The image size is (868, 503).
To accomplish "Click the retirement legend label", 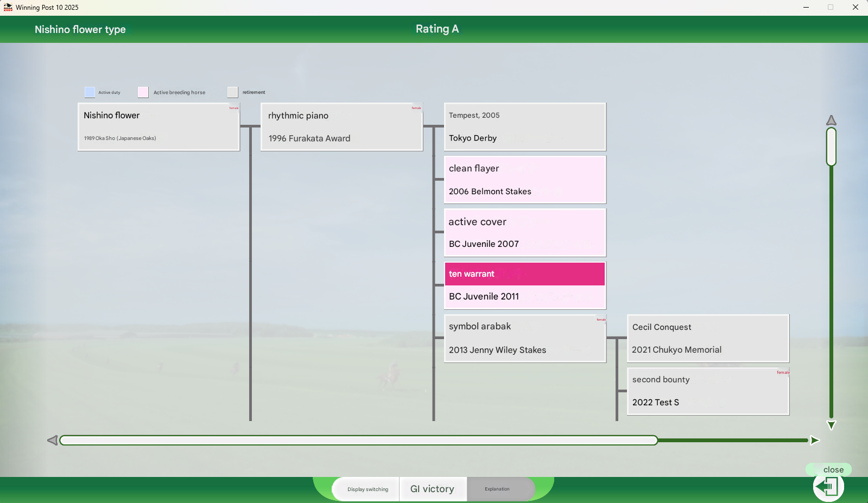I will point(254,92).
